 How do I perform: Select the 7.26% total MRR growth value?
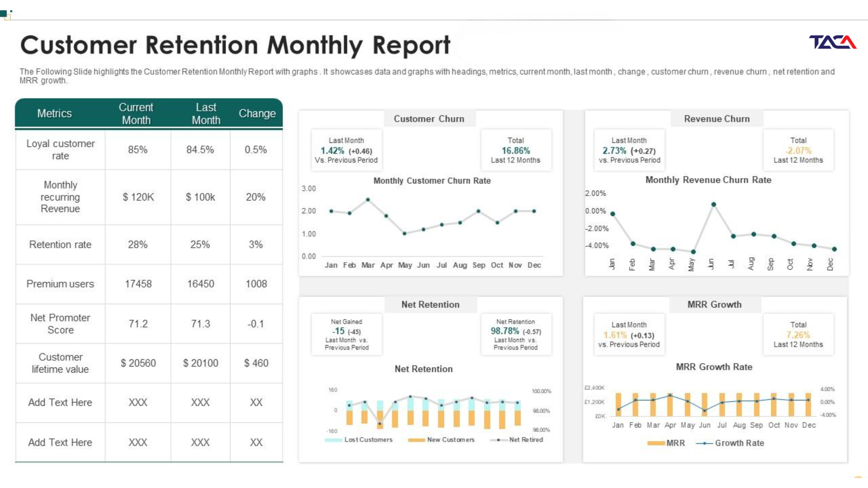(798, 335)
